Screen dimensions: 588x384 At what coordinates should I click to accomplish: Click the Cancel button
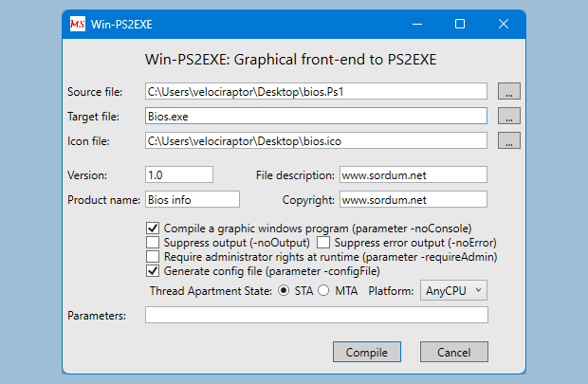point(454,352)
